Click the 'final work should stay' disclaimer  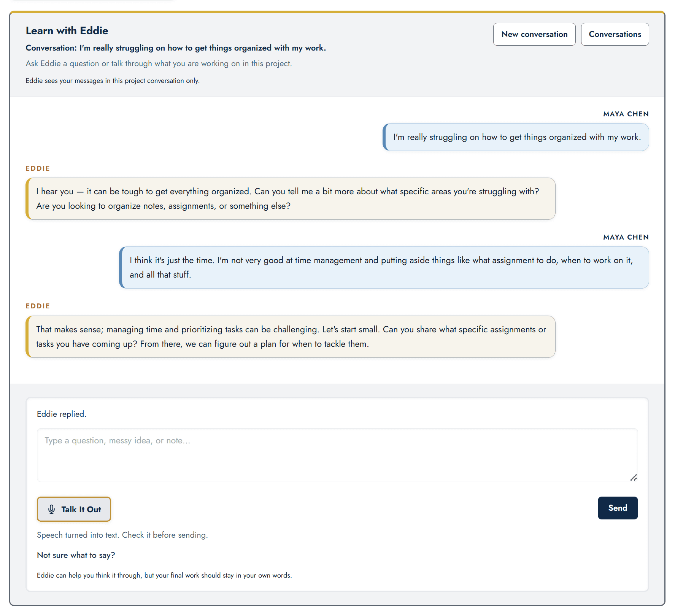coord(164,575)
